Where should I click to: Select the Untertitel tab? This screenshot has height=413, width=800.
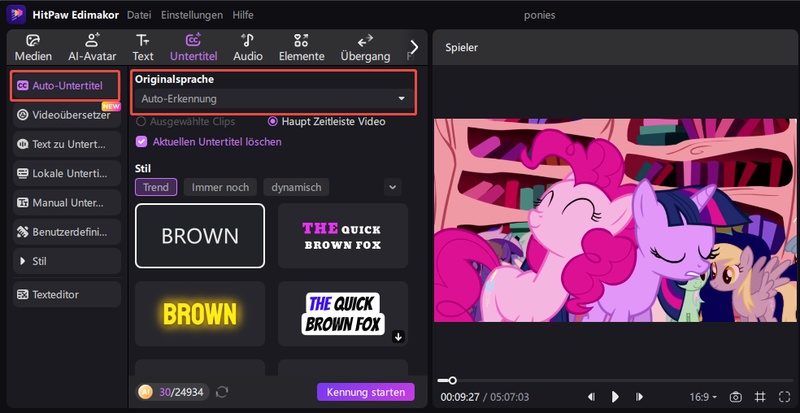coord(193,48)
